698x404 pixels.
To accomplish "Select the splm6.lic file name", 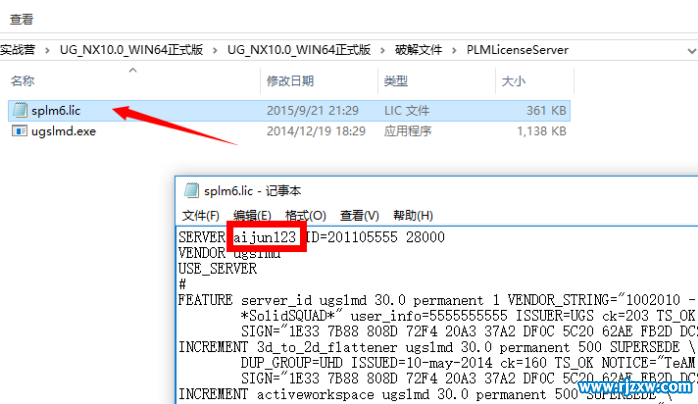I will click(56, 110).
